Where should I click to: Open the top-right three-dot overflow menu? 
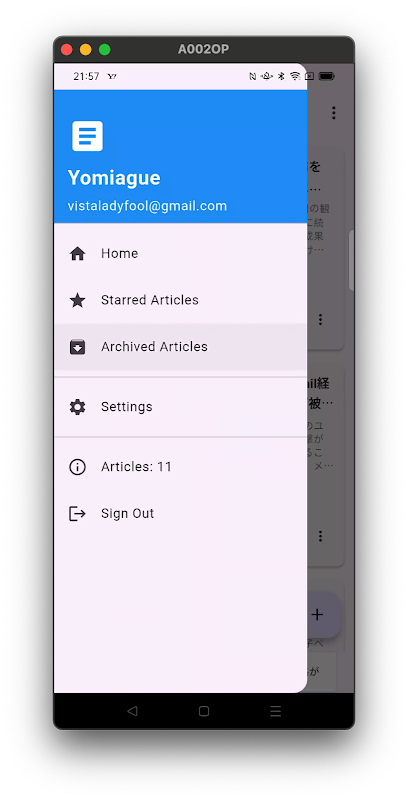[x=334, y=113]
